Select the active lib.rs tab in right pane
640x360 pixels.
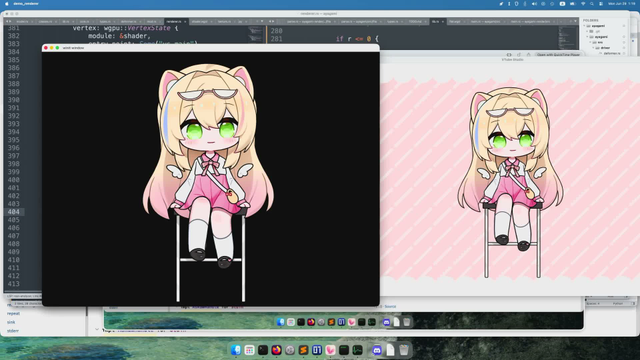click(x=437, y=22)
